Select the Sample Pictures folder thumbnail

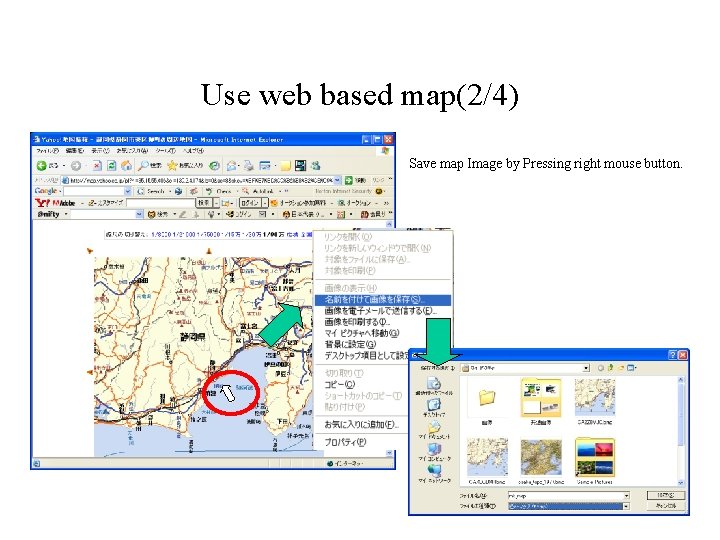(595, 457)
